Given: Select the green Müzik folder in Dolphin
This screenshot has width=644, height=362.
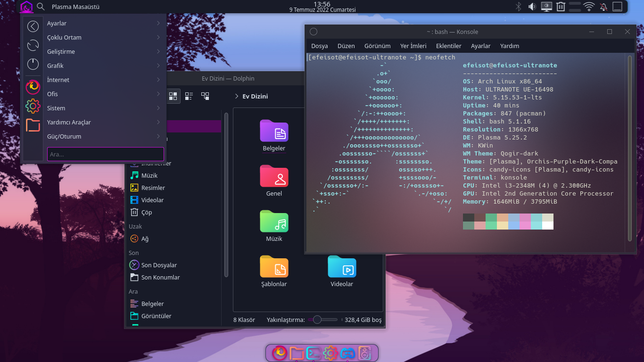Looking at the screenshot, I should click(274, 226).
